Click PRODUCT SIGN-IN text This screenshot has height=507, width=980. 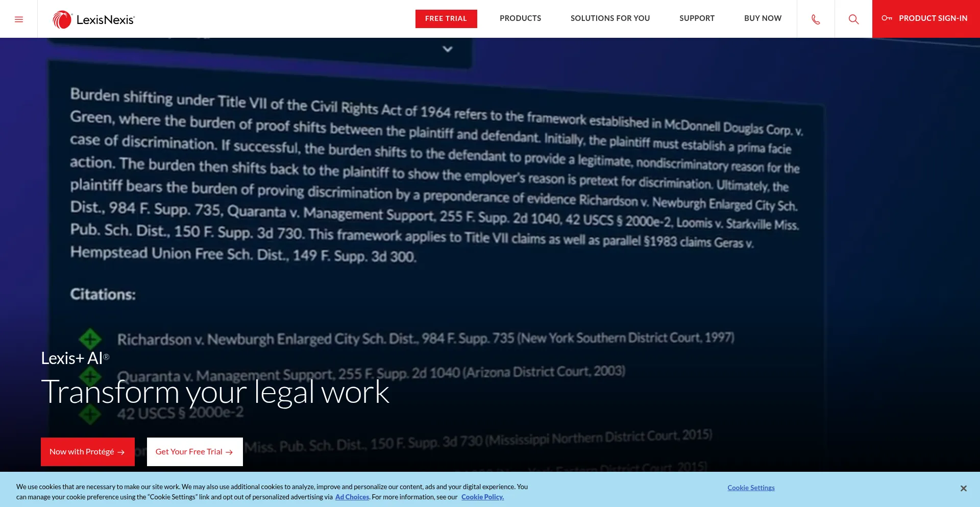933,18
